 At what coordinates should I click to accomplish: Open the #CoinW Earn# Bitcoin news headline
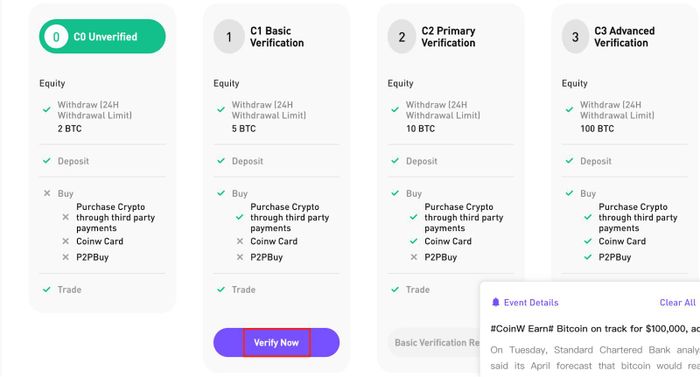click(595, 329)
